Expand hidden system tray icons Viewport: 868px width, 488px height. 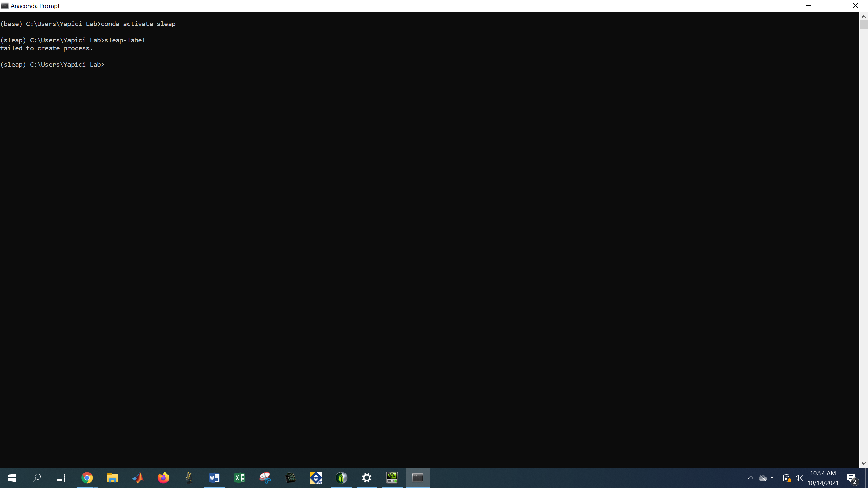(751, 478)
